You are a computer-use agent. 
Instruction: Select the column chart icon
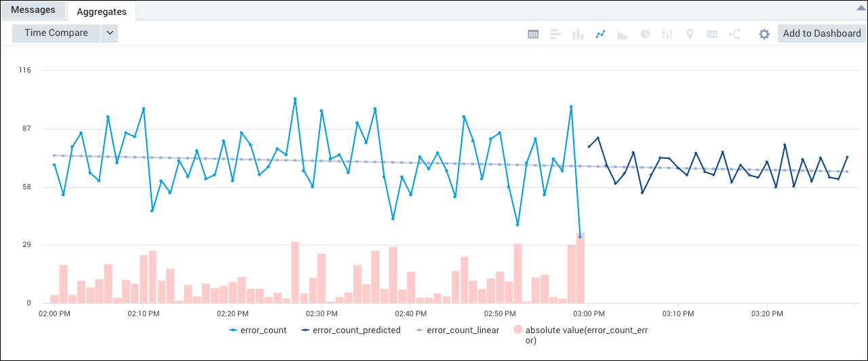click(x=578, y=34)
